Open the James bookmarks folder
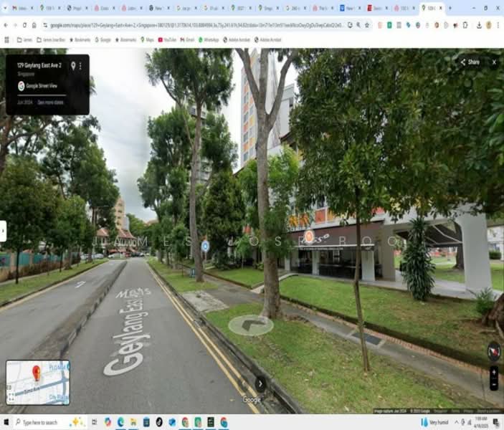 point(25,40)
